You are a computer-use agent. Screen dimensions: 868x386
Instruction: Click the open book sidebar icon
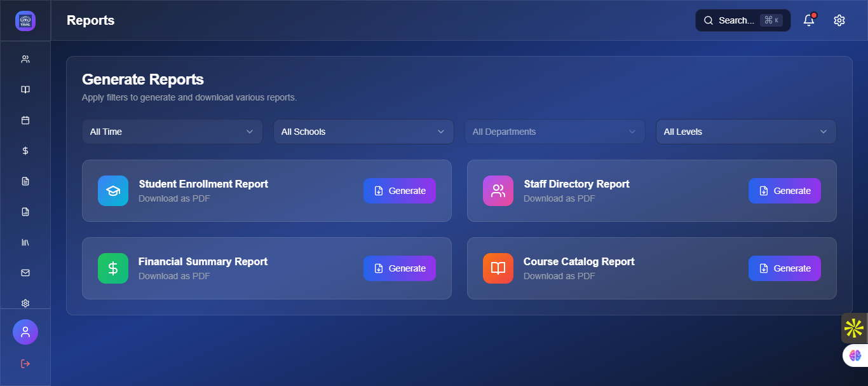(x=25, y=90)
